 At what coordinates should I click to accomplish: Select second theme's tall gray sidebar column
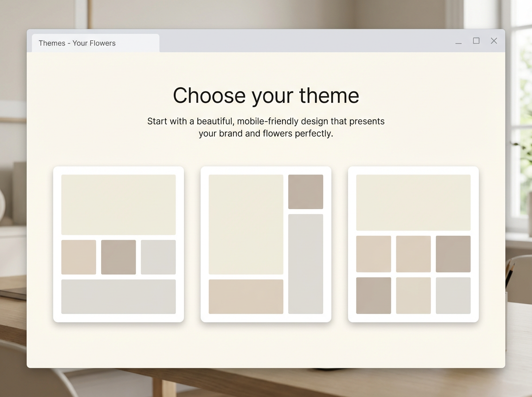pyautogui.click(x=305, y=264)
